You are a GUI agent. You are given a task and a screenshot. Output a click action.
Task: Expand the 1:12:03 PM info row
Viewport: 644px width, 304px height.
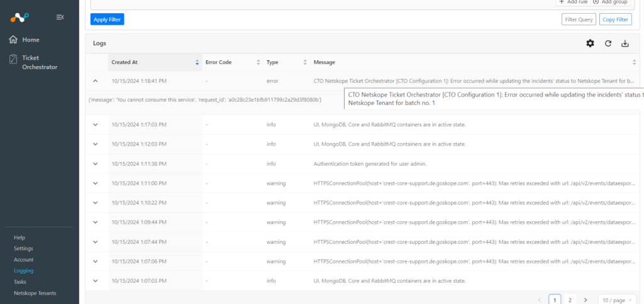[96, 144]
